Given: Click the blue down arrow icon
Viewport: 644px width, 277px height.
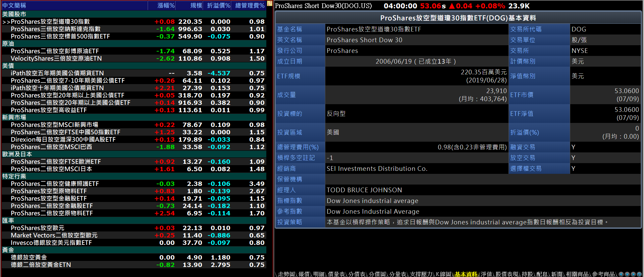Looking at the screenshot, I should click(x=627, y=274).
